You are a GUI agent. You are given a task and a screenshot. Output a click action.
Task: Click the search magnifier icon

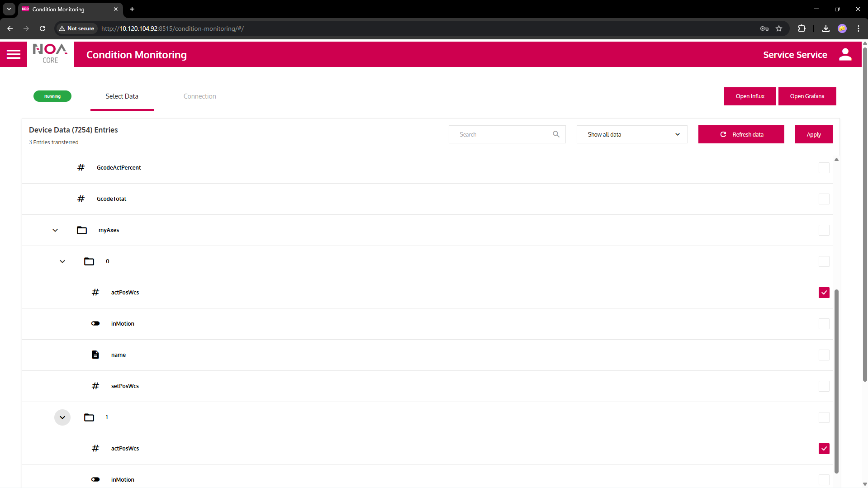click(x=556, y=134)
